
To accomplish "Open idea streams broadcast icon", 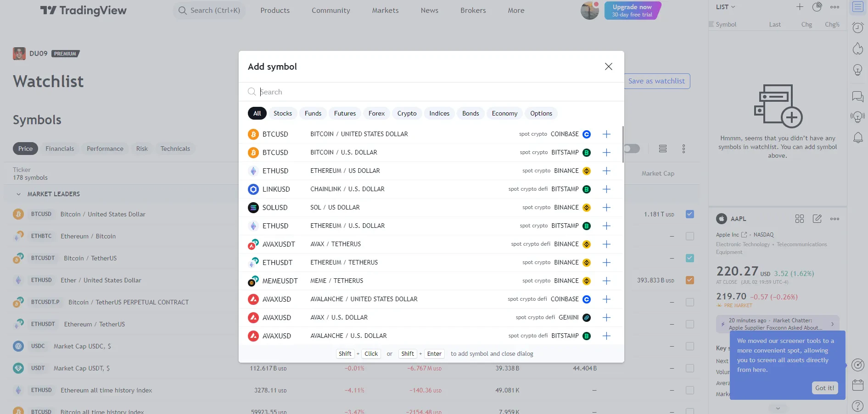I will (857, 117).
